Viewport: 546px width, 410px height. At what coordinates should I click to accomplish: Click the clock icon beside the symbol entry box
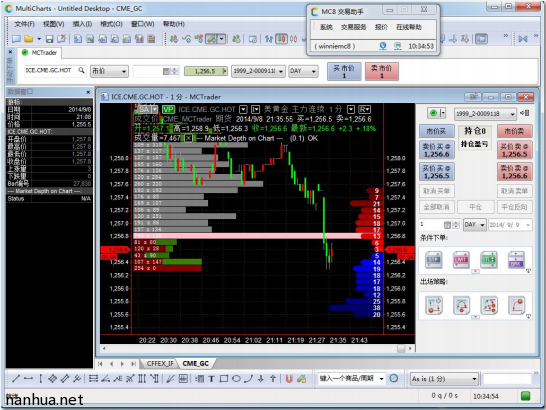394,378
